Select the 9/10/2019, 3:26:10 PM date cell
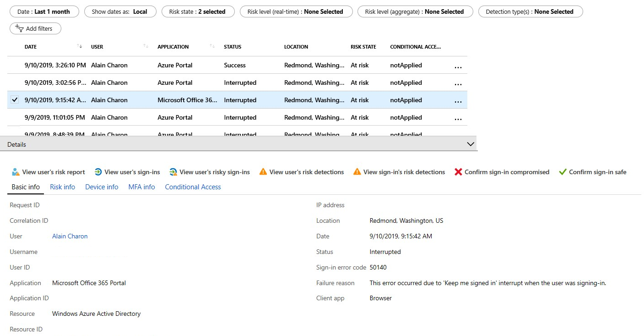644x336 pixels. pos(55,65)
